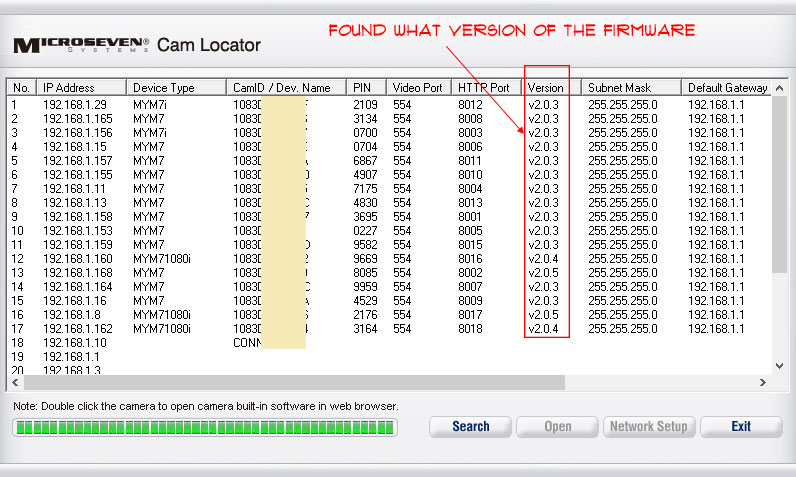Click HTTP port 8017 cell

[x=471, y=315]
